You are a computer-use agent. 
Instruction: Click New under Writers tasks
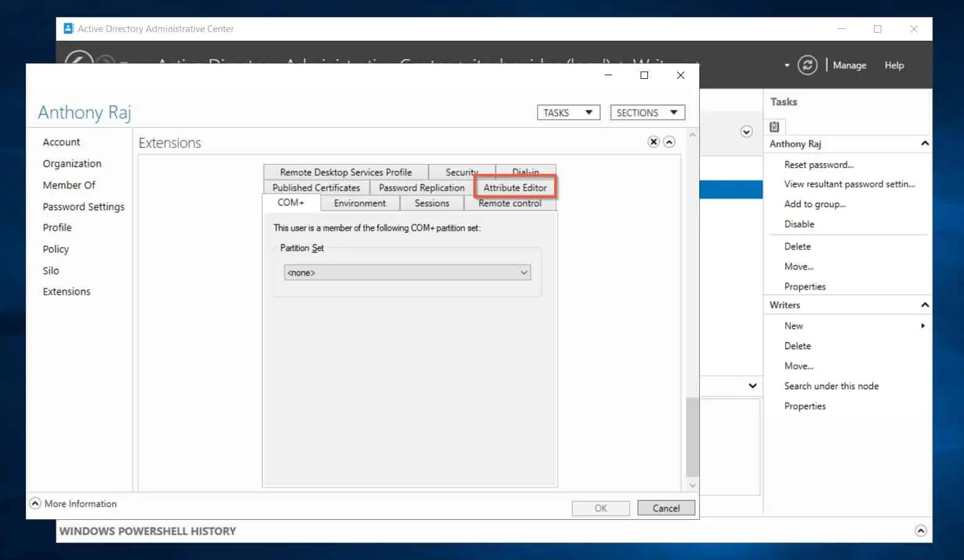(x=794, y=326)
